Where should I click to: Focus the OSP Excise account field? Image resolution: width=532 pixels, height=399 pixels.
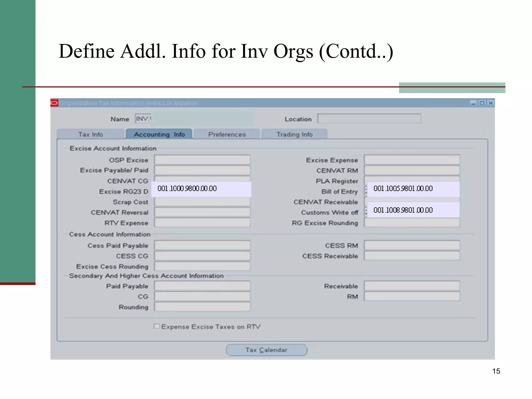(x=202, y=159)
